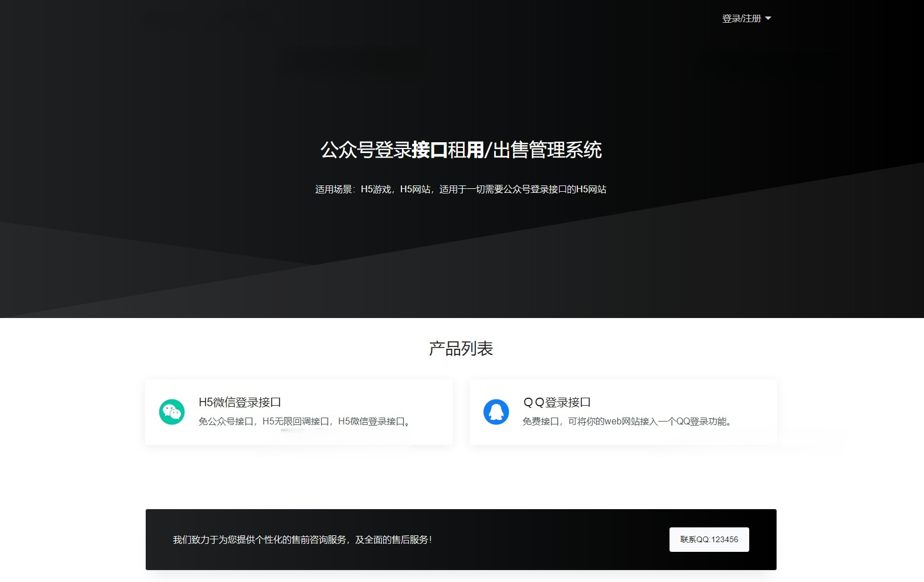Click the dropdown arrow next to 登录/注册
924x582 pixels.
[x=769, y=18]
